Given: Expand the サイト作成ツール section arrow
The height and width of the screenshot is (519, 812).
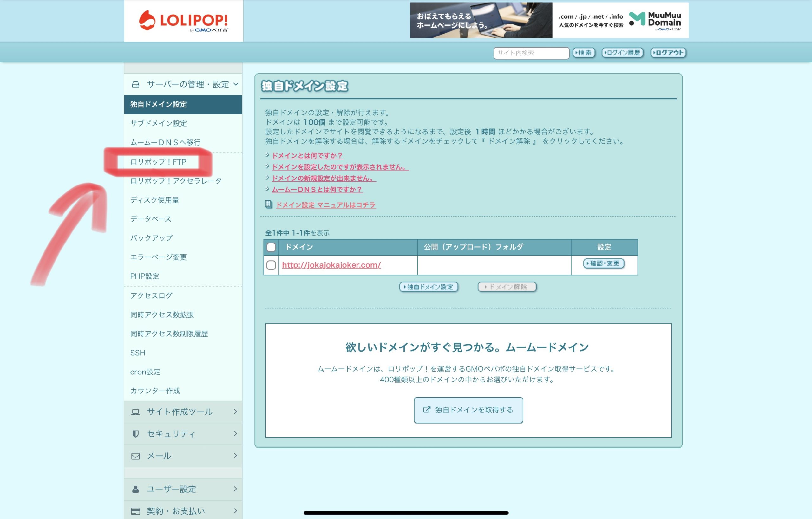Looking at the screenshot, I should [x=235, y=412].
